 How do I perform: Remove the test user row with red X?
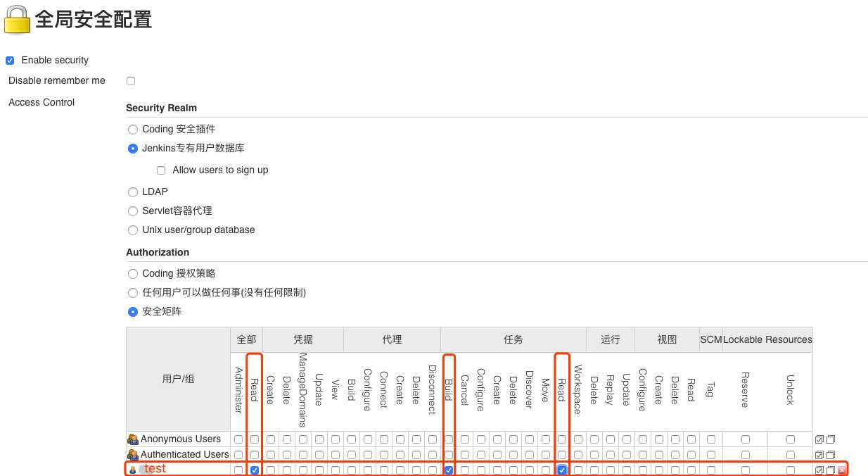tap(842, 470)
